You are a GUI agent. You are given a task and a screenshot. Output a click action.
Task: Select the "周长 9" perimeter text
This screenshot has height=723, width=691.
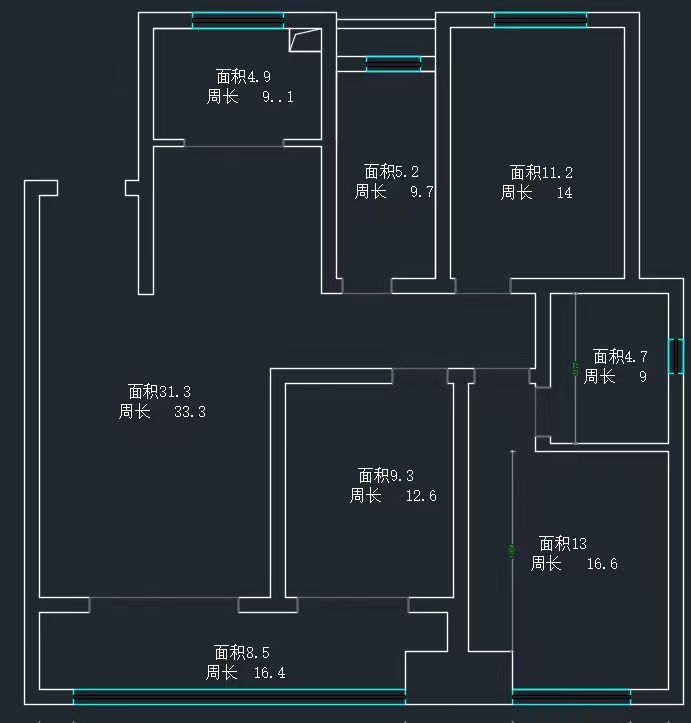(615, 377)
